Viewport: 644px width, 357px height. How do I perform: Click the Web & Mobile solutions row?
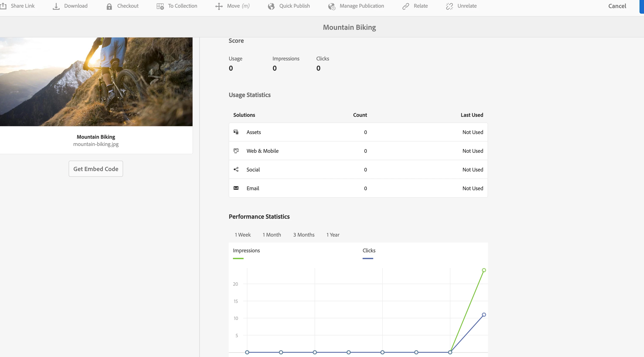pos(358,151)
